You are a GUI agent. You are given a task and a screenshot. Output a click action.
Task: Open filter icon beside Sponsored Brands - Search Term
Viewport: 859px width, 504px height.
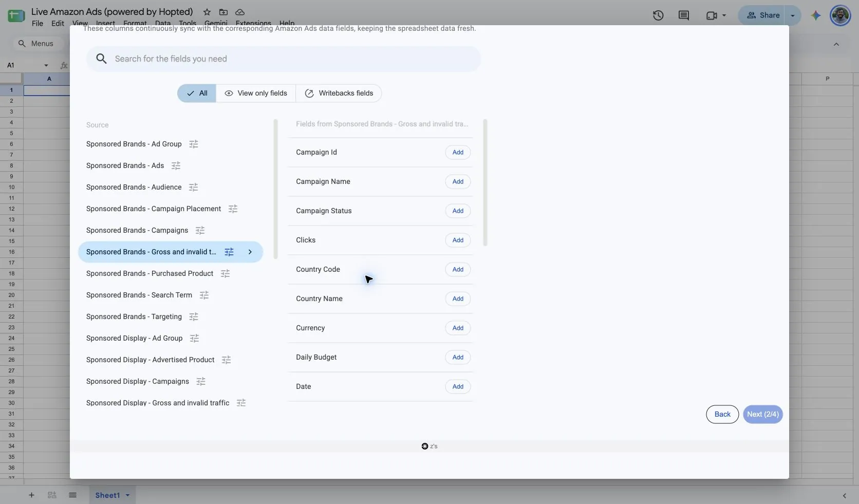pyautogui.click(x=204, y=295)
